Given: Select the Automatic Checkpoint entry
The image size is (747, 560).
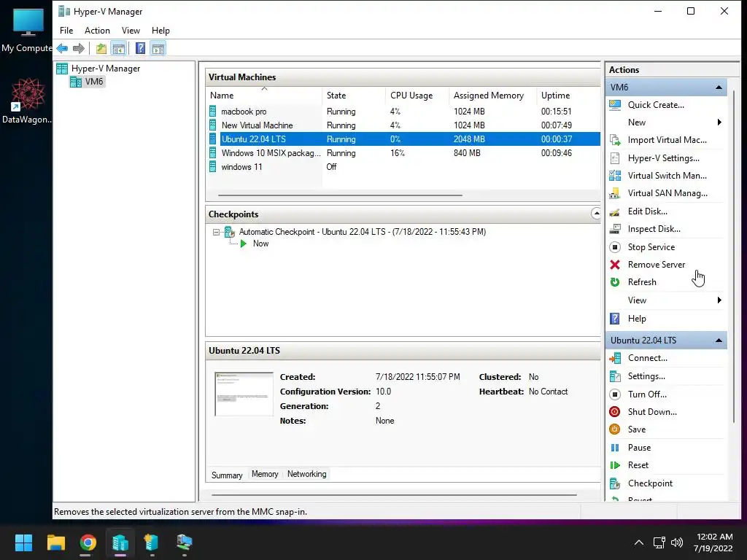Looking at the screenshot, I should 362,232.
